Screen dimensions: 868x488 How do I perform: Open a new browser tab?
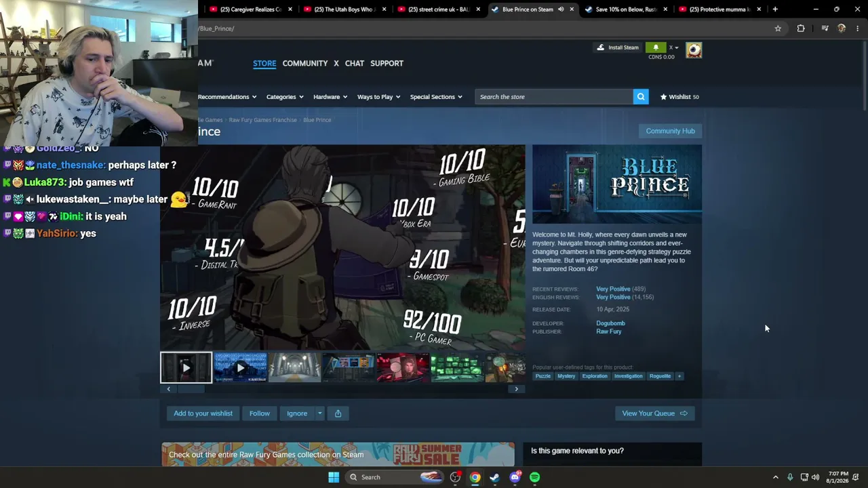(775, 9)
